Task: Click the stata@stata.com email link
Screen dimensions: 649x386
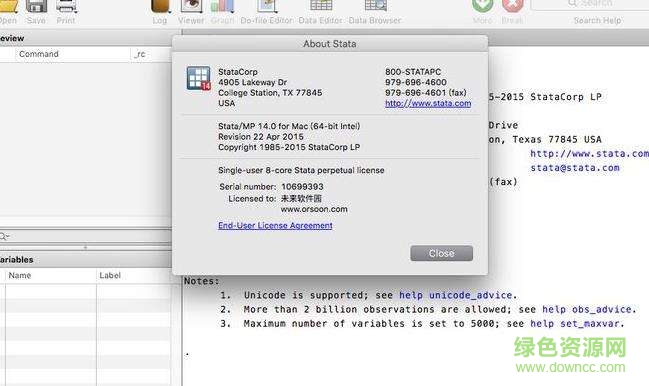Action: [575, 168]
